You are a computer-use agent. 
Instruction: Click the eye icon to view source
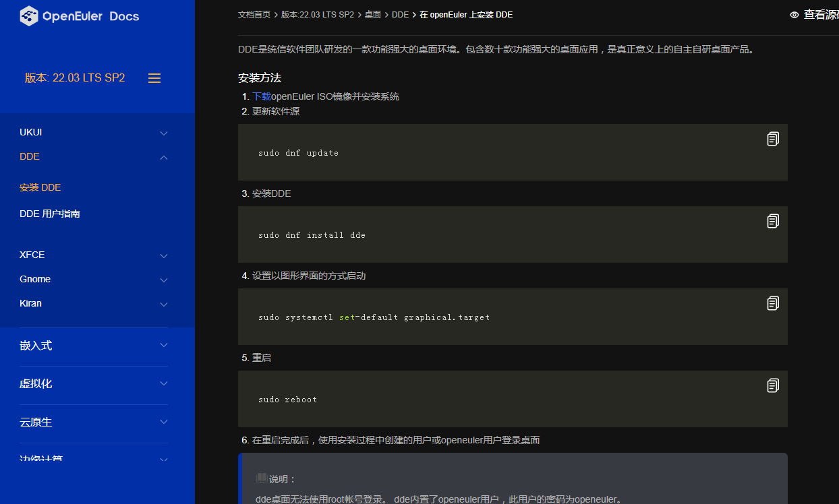[794, 15]
